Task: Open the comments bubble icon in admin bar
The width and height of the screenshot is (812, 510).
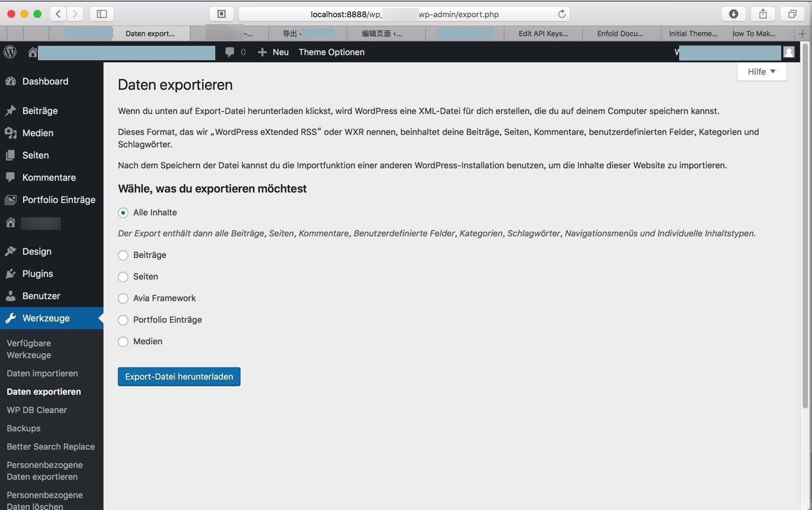Action: click(230, 52)
